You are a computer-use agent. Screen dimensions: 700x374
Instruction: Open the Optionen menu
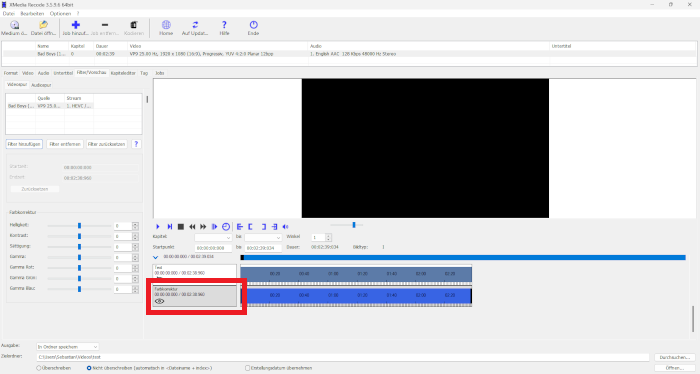60,14
